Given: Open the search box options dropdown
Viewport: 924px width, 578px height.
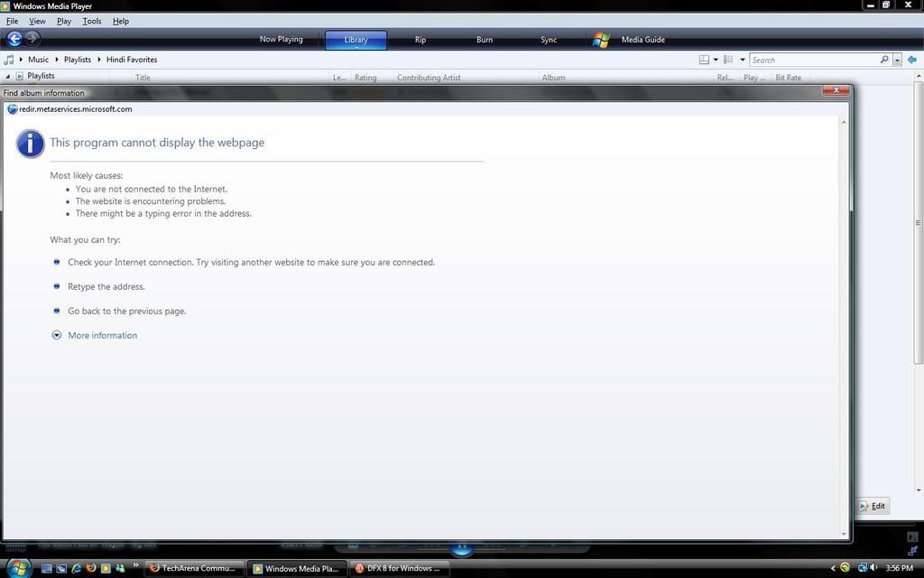Looking at the screenshot, I should (898, 60).
